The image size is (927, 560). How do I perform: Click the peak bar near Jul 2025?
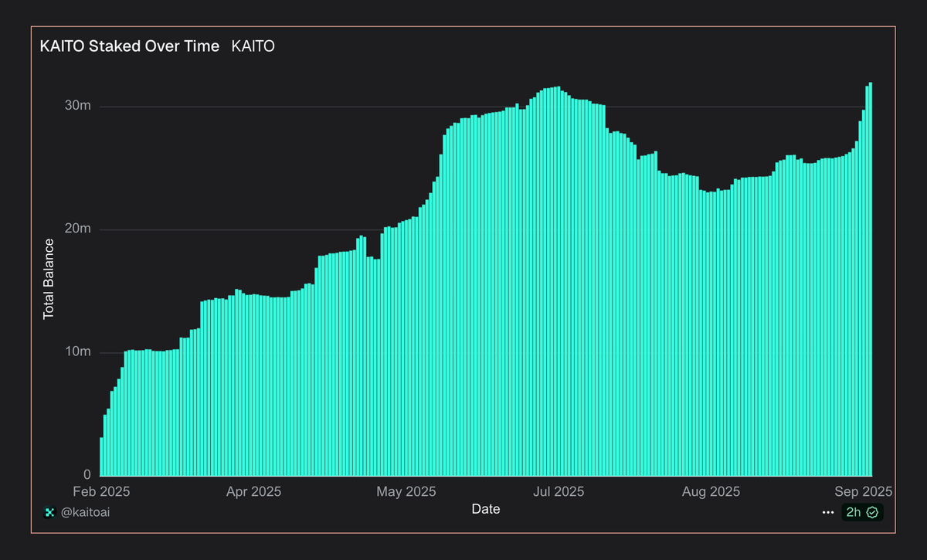tap(558, 278)
